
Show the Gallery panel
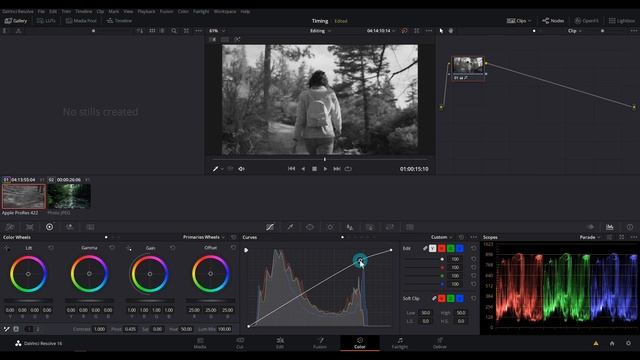pyautogui.click(x=16, y=20)
